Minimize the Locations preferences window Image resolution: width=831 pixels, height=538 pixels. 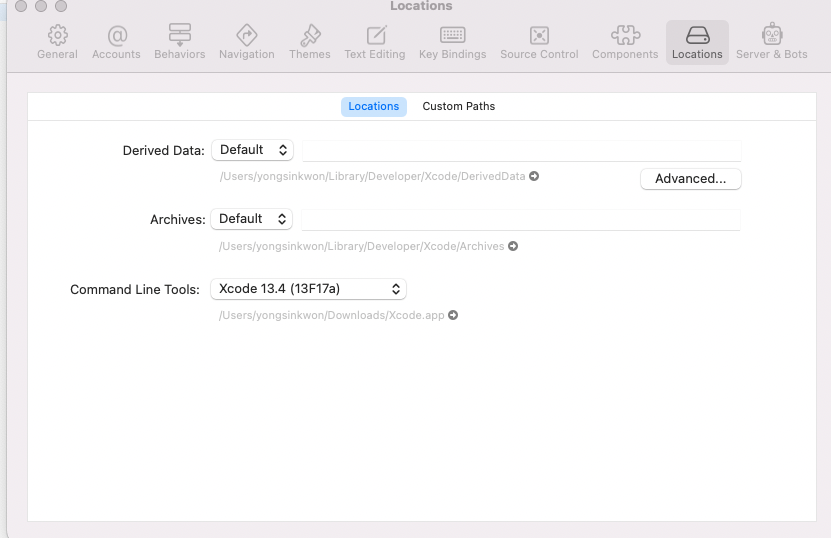coord(41,6)
